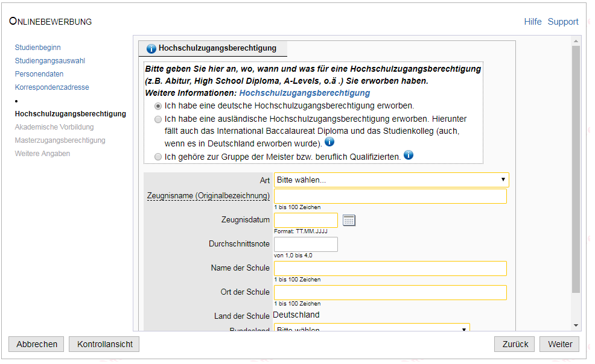The image size is (595, 364).
Task: Click info icon after foreign qualification option
Action: (x=329, y=142)
